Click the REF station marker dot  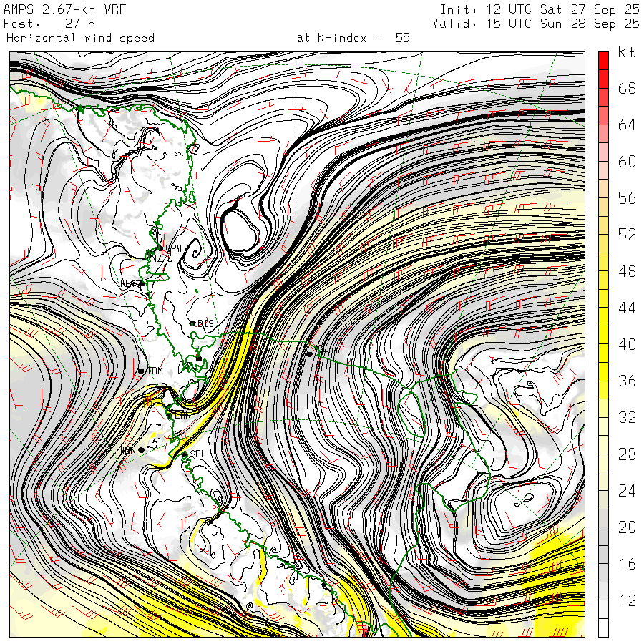142,284
